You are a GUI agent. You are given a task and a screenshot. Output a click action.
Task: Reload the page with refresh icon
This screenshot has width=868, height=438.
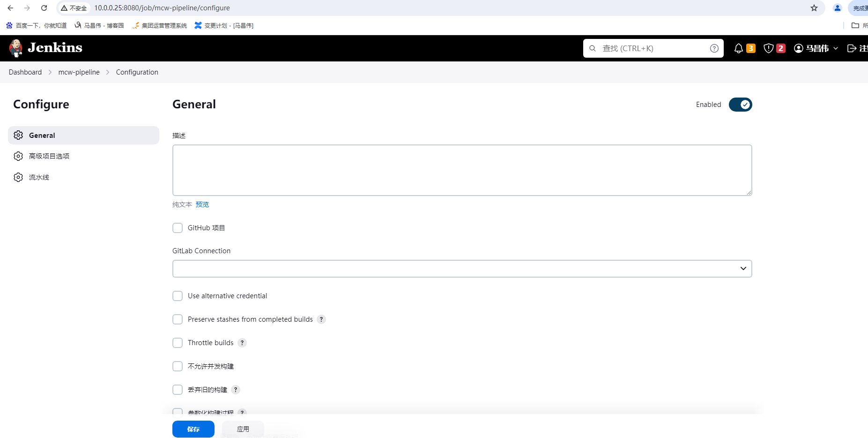(44, 8)
